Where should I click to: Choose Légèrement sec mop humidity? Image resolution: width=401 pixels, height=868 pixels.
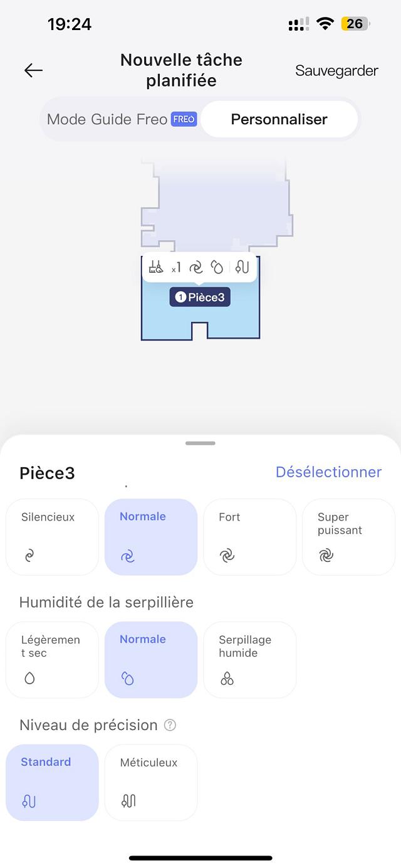pyautogui.click(x=52, y=660)
